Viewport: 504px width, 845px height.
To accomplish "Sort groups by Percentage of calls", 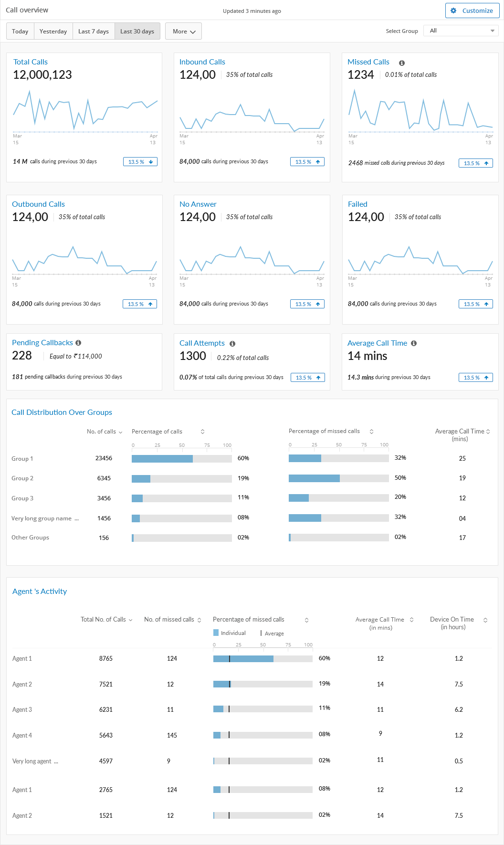I will [x=202, y=432].
